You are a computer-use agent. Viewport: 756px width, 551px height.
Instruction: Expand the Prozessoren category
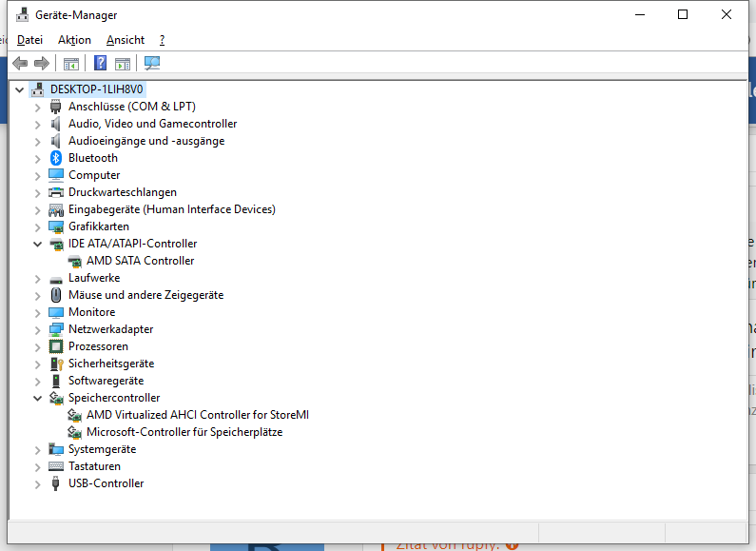(x=38, y=347)
